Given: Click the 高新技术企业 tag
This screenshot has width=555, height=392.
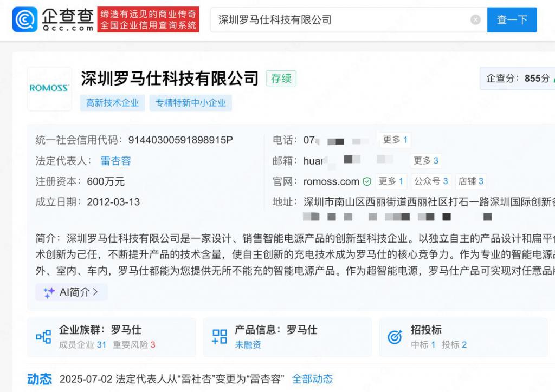Looking at the screenshot, I should pos(113,103).
